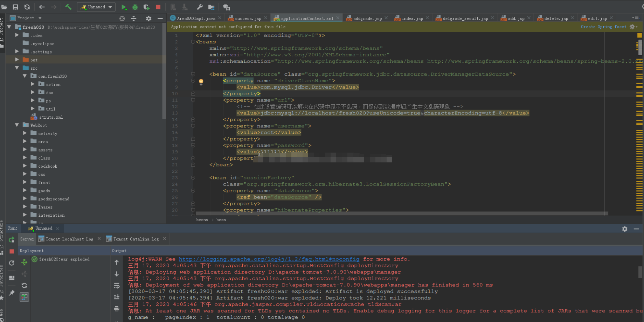The image size is (644, 322).
Task: Open Run panel settings gear
Action: click(625, 229)
